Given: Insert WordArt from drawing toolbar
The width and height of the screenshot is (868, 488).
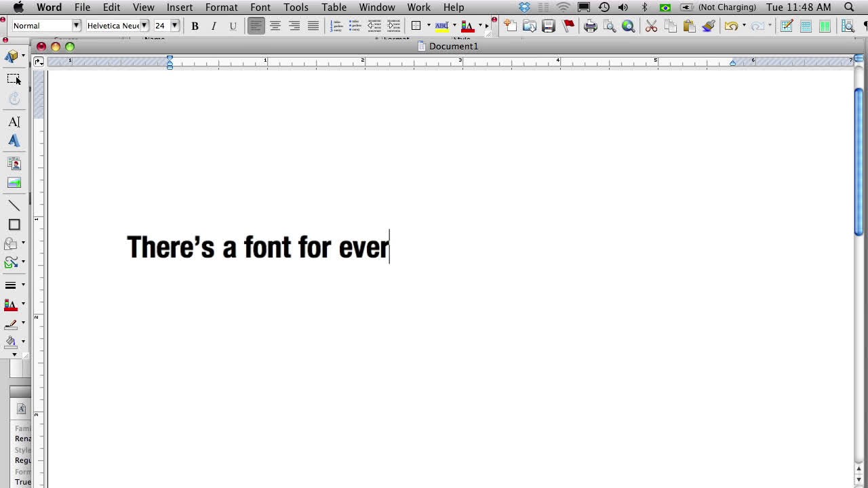Looking at the screenshot, I should 14,141.
